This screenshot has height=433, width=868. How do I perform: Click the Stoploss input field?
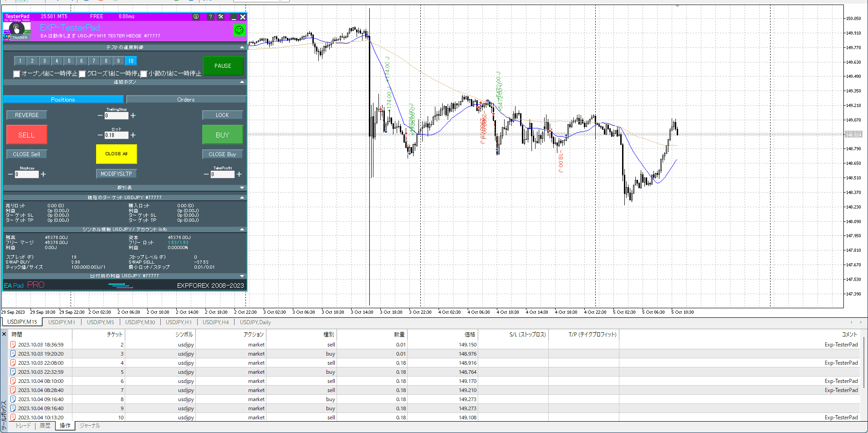pos(26,174)
